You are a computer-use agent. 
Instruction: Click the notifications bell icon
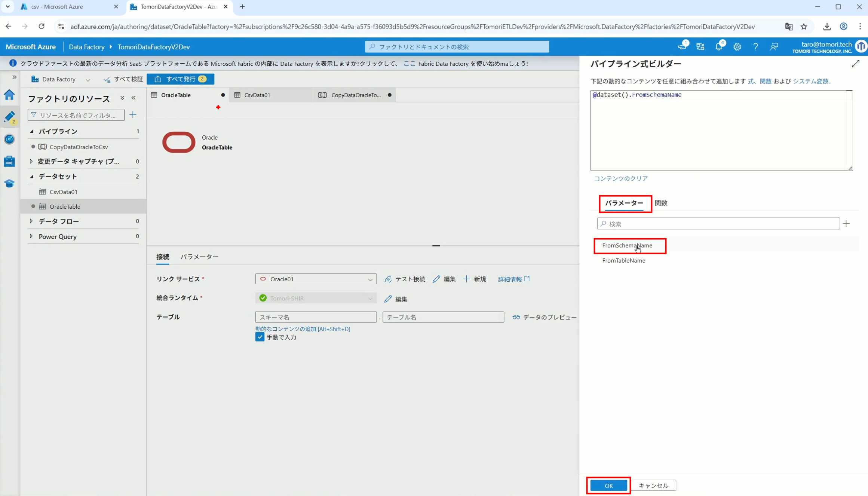[718, 47]
